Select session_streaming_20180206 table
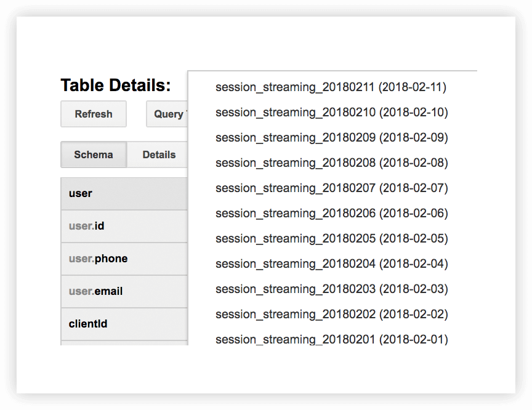This screenshot has height=410, width=532. (331, 213)
